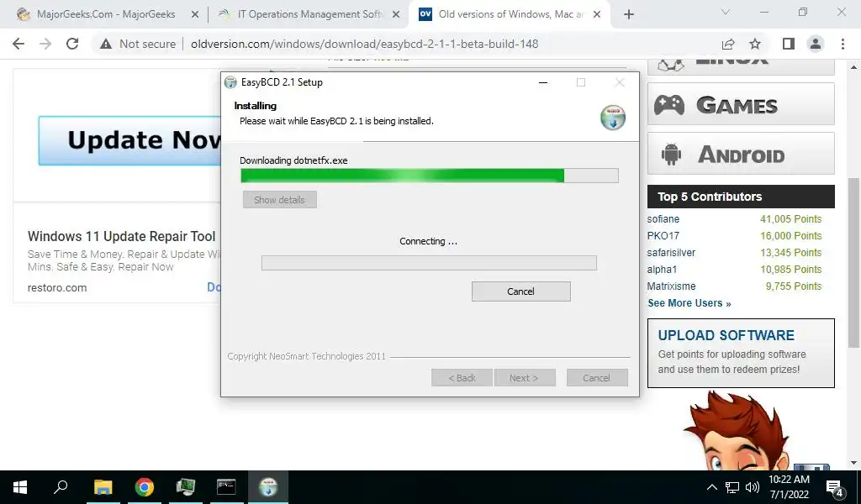Minimize the EasyBCD Setup window
The image size is (861, 504).
543,82
